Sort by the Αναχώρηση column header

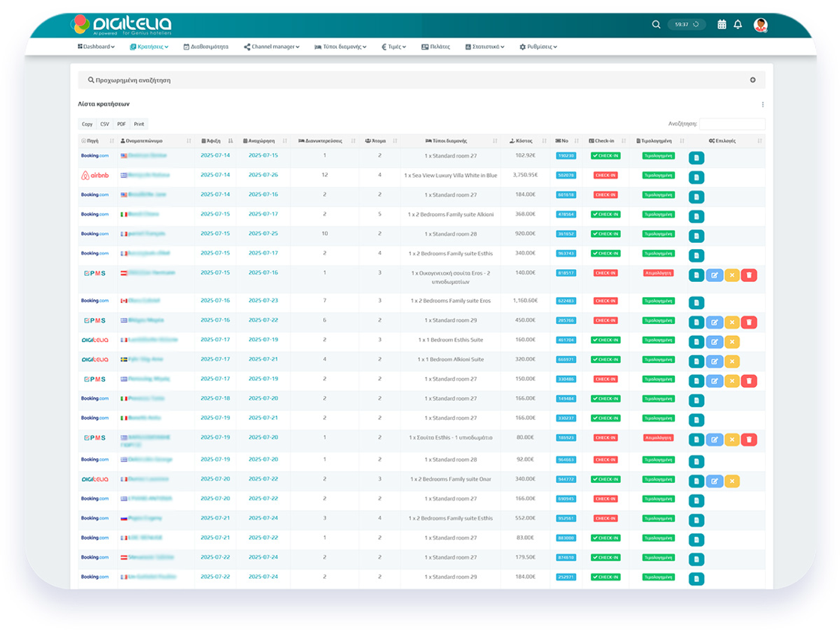coord(263,141)
